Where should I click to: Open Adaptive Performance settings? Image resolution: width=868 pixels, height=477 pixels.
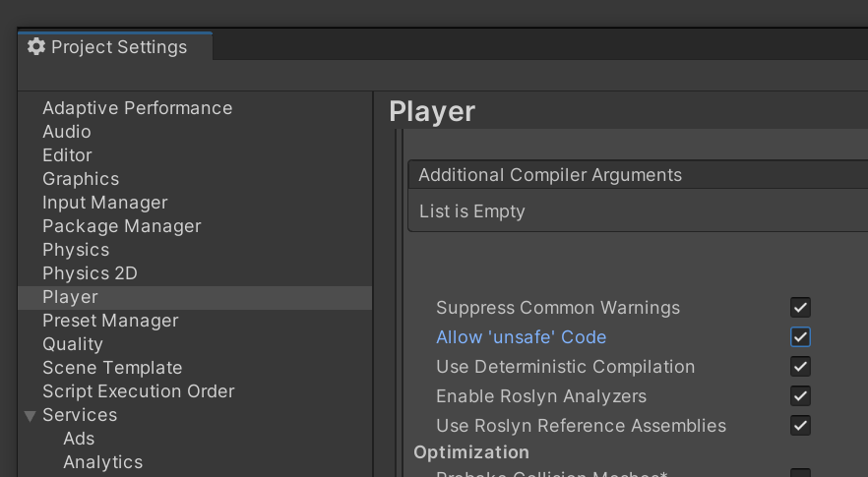point(137,108)
